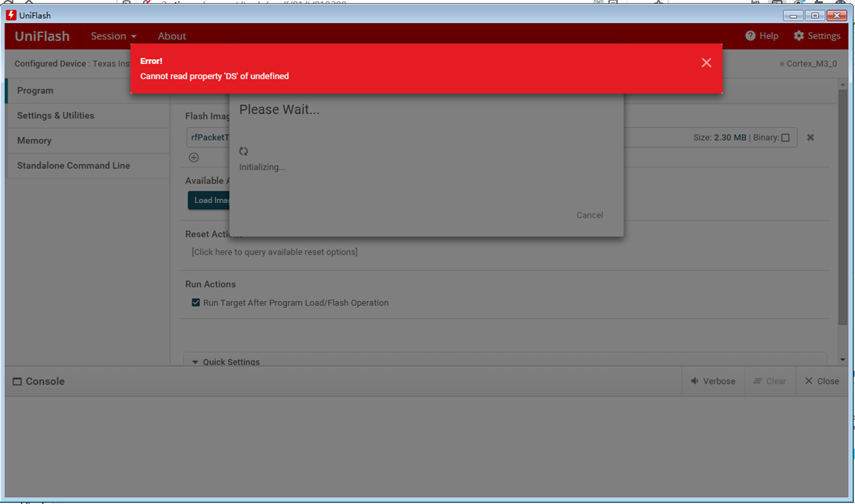Click the Cortex_M3_0 core indicator

[x=810, y=64]
